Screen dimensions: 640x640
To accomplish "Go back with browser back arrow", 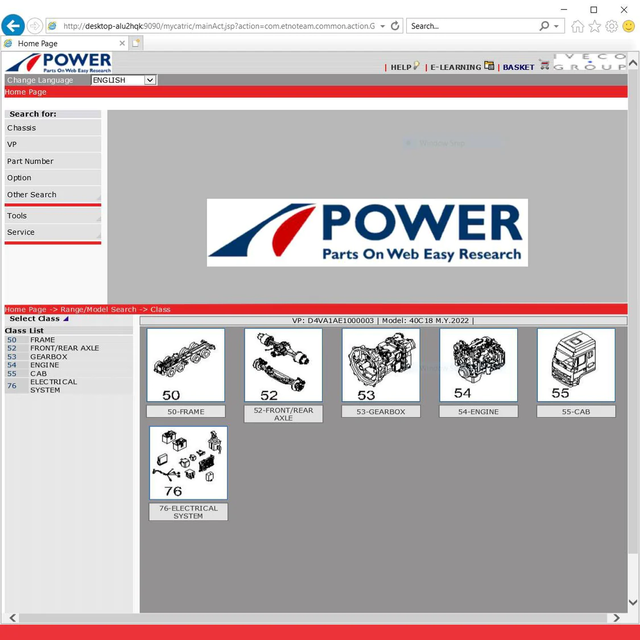I will pos(13,25).
